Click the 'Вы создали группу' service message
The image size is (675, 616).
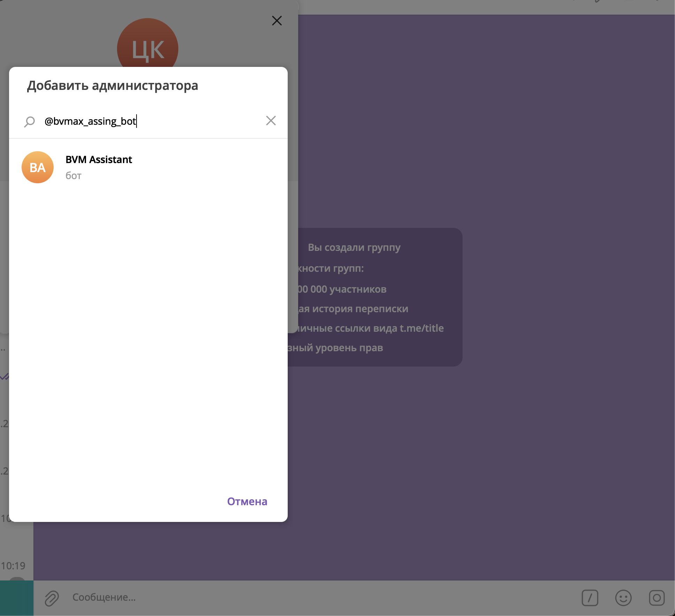pos(354,247)
